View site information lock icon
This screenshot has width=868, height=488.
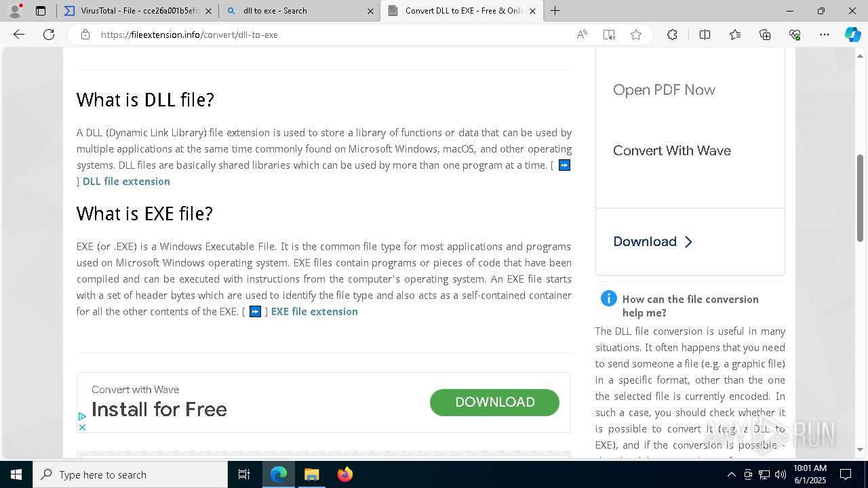pos(85,35)
